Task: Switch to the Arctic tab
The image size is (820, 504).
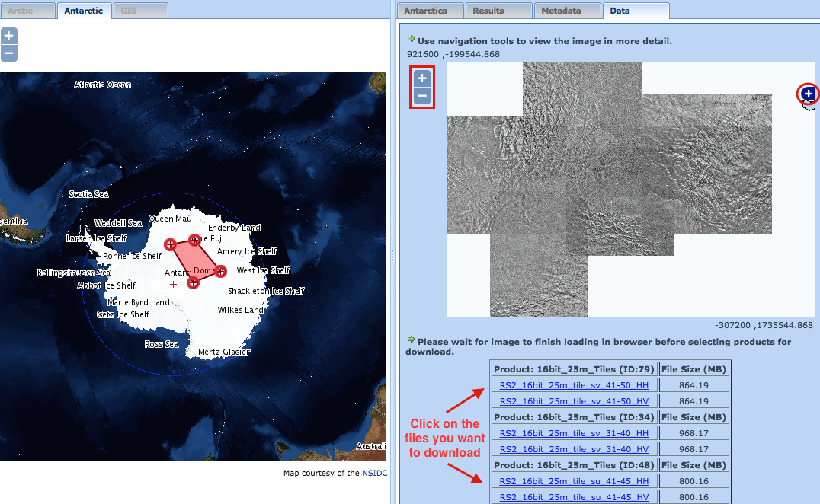Action: pos(27,11)
